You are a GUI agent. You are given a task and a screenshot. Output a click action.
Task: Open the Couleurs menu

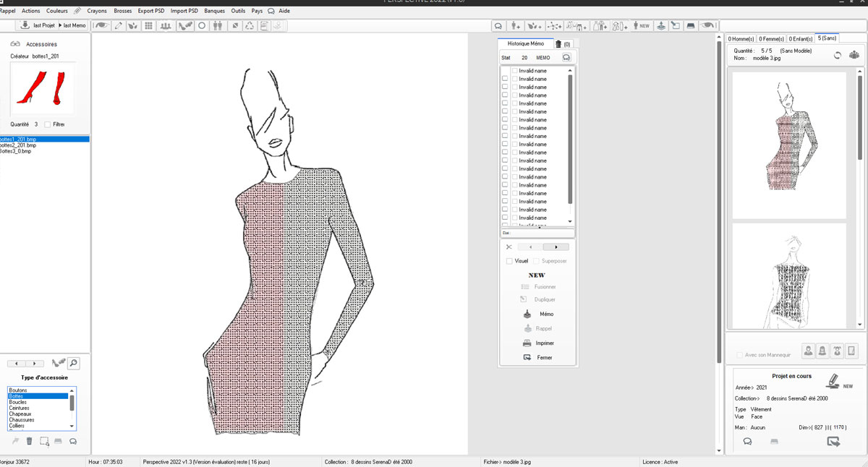tap(56, 11)
